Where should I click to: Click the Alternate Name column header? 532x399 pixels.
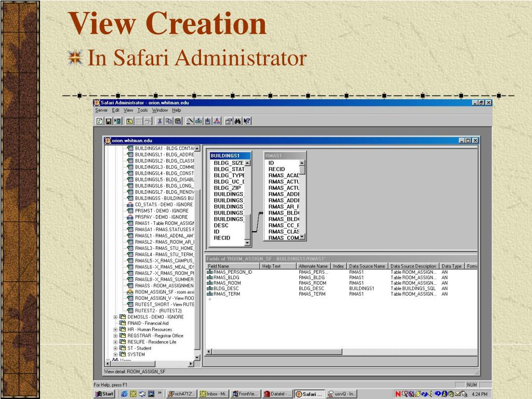pyautogui.click(x=313, y=267)
